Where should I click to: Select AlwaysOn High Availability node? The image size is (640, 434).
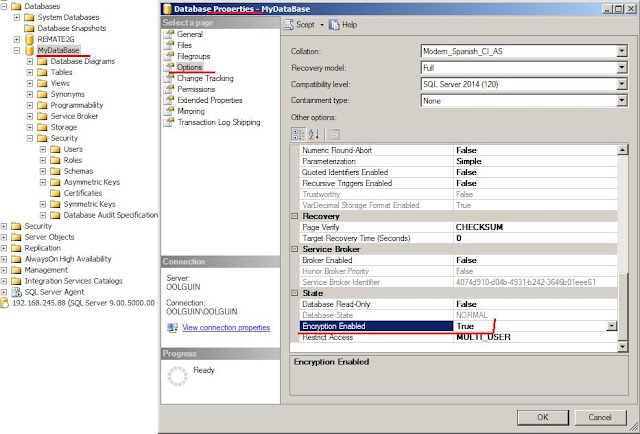pos(68,259)
